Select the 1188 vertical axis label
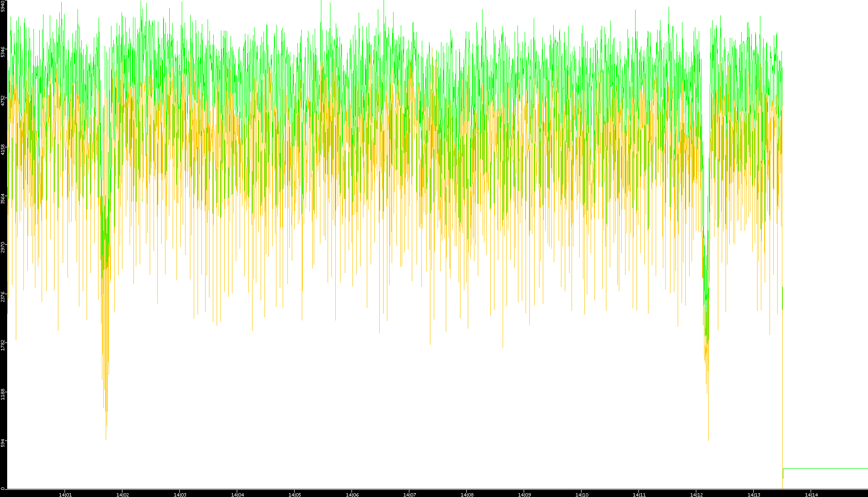The height and width of the screenshot is (497, 868). [x=3, y=394]
